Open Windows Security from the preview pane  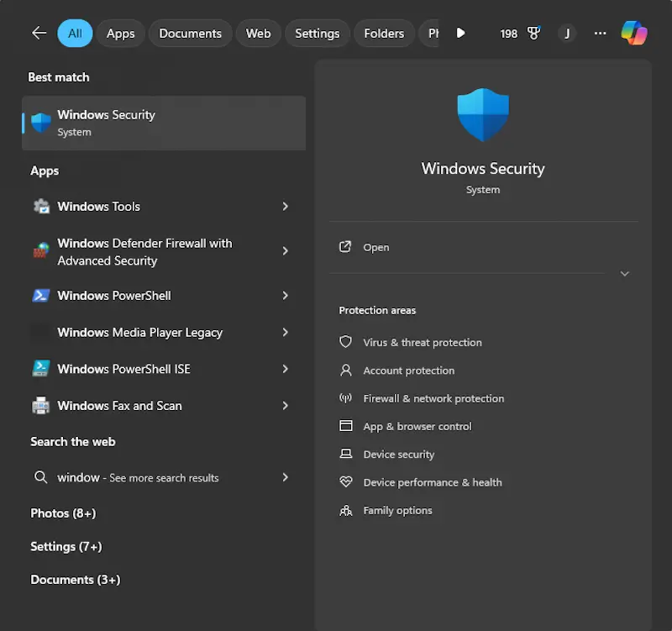[375, 248]
